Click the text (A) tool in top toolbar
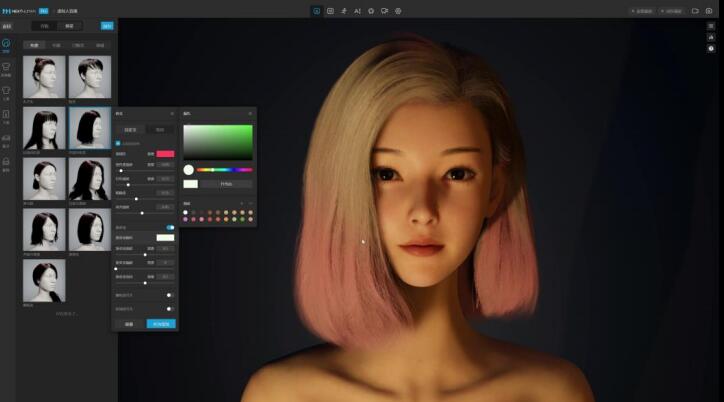Image resolution: width=724 pixels, height=402 pixels. click(357, 11)
